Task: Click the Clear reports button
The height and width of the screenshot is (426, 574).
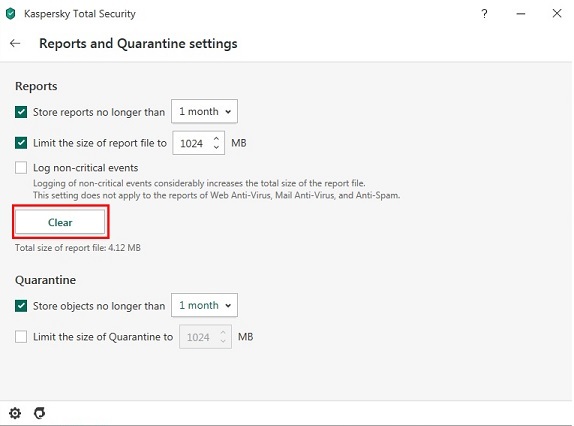Action: (x=60, y=222)
